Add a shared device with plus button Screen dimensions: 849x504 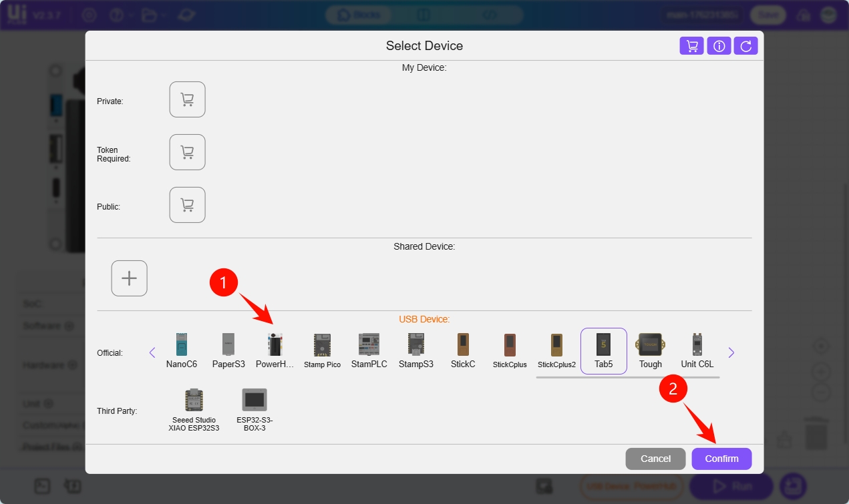(x=129, y=278)
